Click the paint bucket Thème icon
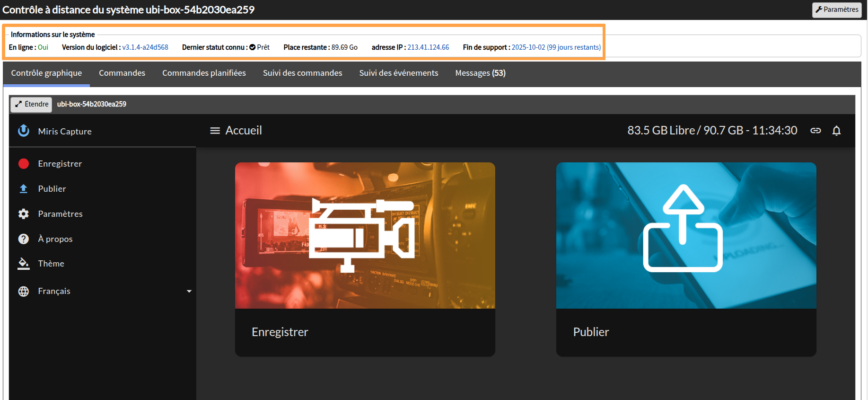This screenshot has width=868, height=400. pos(24,264)
